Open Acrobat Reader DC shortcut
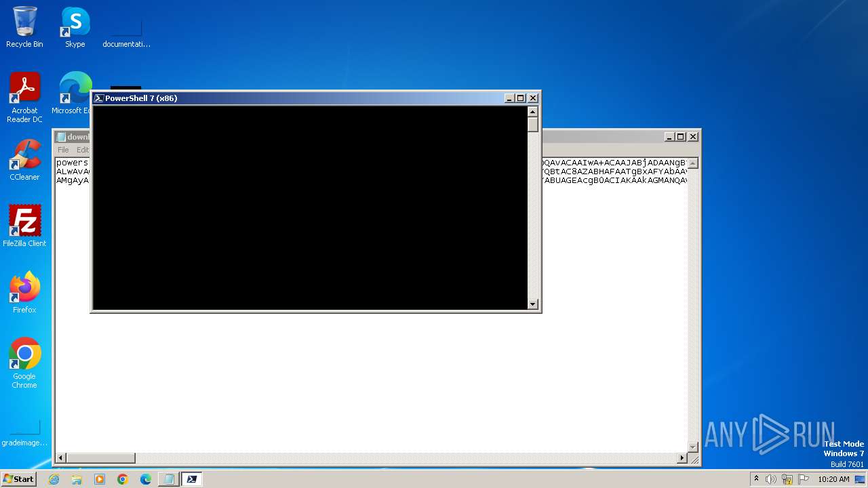868x488 pixels. 24,98
